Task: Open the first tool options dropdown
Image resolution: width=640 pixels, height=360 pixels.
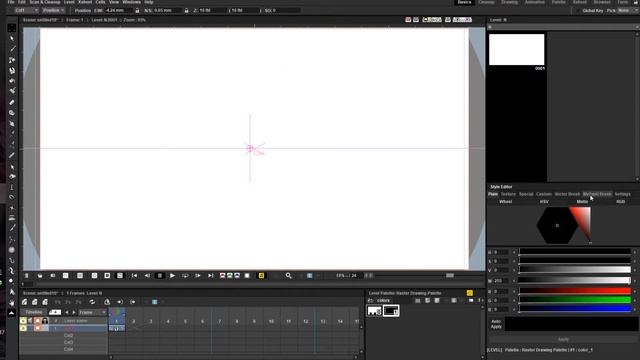Action: (27, 10)
